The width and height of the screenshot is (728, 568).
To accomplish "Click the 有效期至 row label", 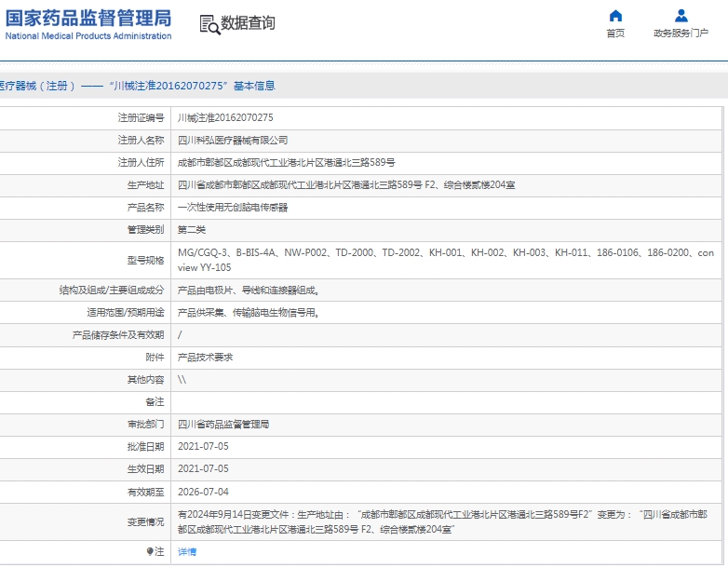I will pyautogui.click(x=146, y=492).
